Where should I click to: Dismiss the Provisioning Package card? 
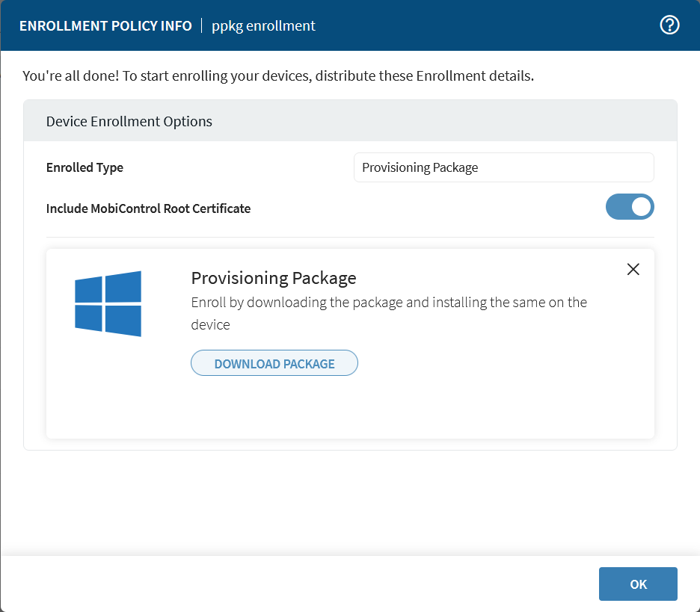pos(633,269)
